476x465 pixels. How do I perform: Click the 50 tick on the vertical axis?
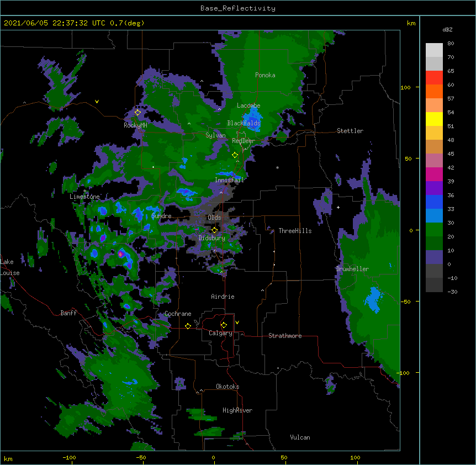tap(408, 158)
